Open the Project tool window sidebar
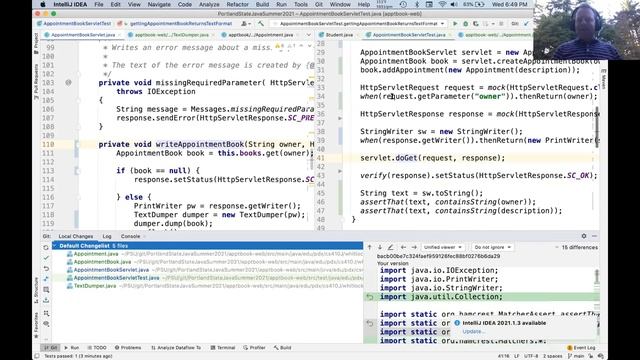640x360 pixels. (x=36, y=43)
